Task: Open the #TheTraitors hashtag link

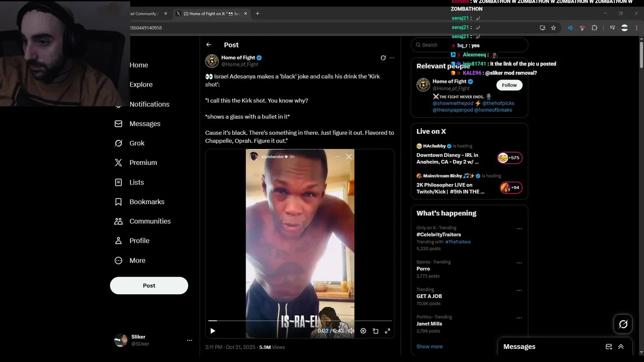Action: click(x=458, y=242)
